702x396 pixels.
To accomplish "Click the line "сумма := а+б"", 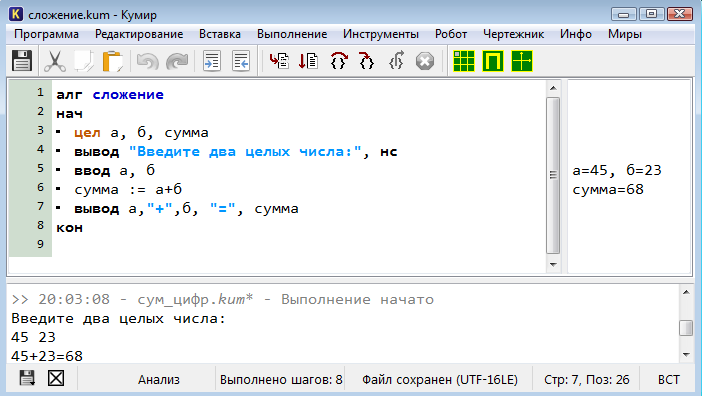I will point(128,190).
